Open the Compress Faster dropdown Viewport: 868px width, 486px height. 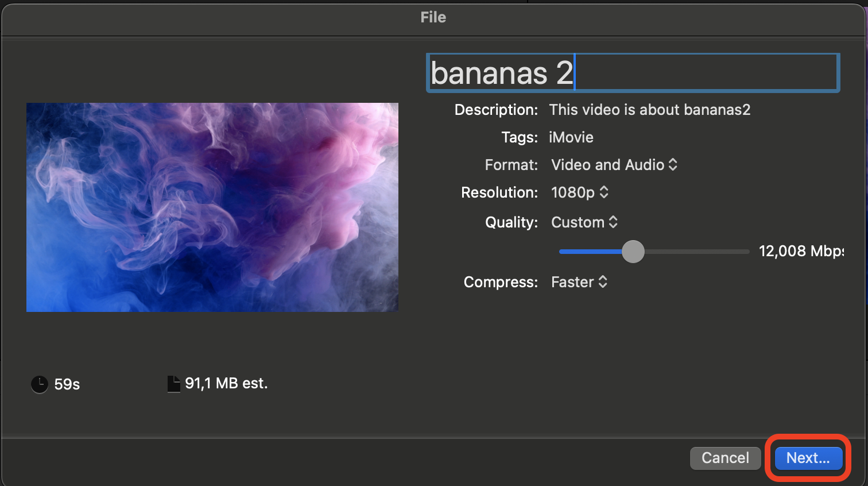coord(579,282)
